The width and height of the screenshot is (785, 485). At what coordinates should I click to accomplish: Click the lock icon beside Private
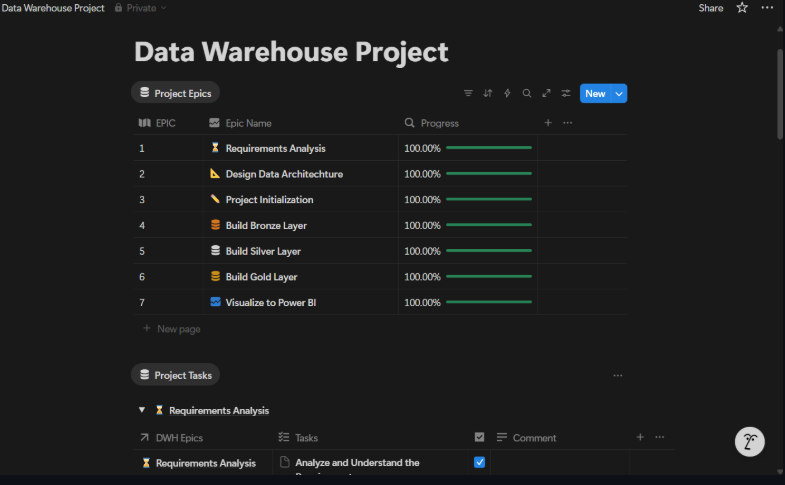click(118, 8)
